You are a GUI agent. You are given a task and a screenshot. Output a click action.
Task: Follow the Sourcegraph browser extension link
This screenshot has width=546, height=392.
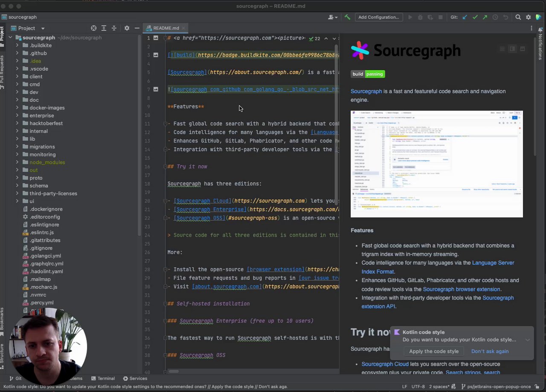click(461, 289)
